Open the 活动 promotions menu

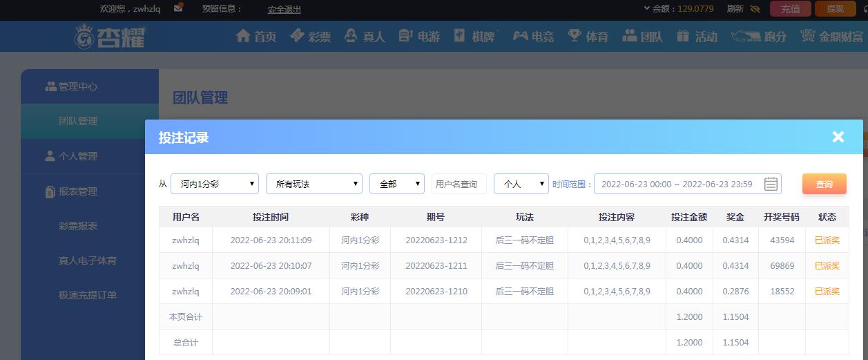[697, 37]
